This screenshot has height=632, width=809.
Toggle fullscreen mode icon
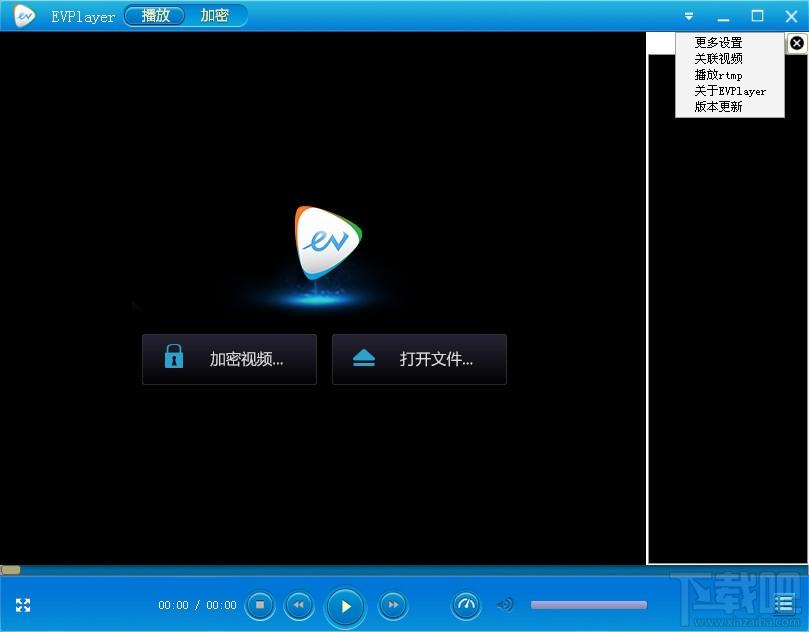pyautogui.click(x=23, y=605)
